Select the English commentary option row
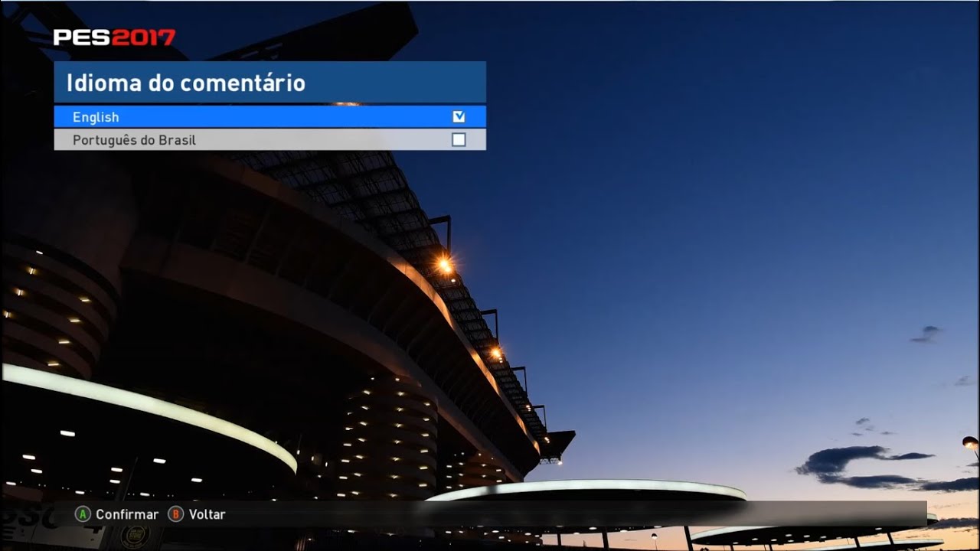980x551 pixels. tap(269, 117)
